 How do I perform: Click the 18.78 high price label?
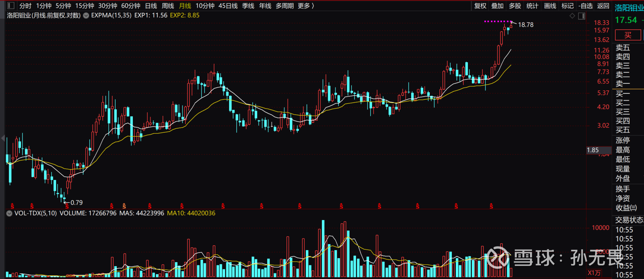click(x=526, y=25)
